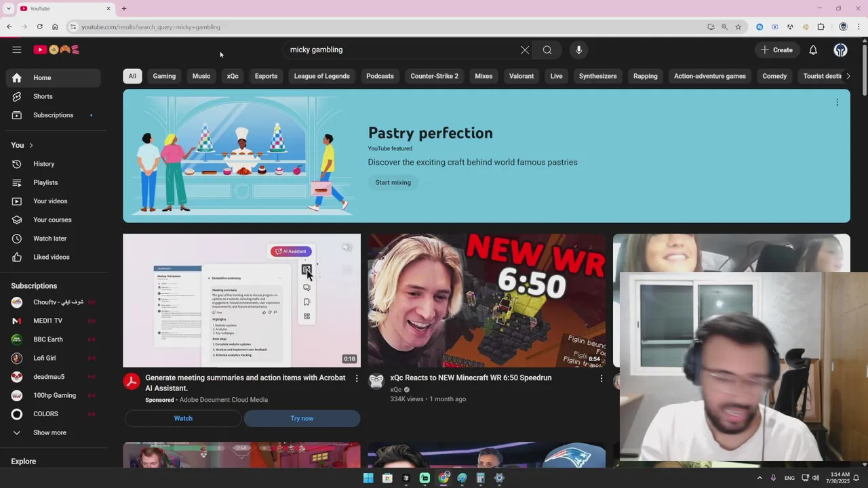Go to Home in sidebar
868x488 pixels.
pos(54,78)
